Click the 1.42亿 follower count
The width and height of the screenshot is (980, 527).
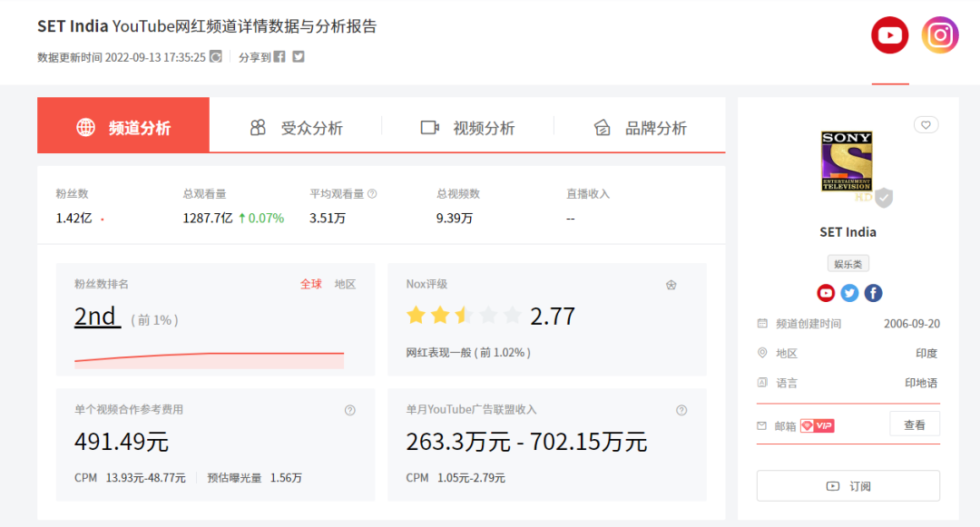pyautogui.click(x=73, y=218)
